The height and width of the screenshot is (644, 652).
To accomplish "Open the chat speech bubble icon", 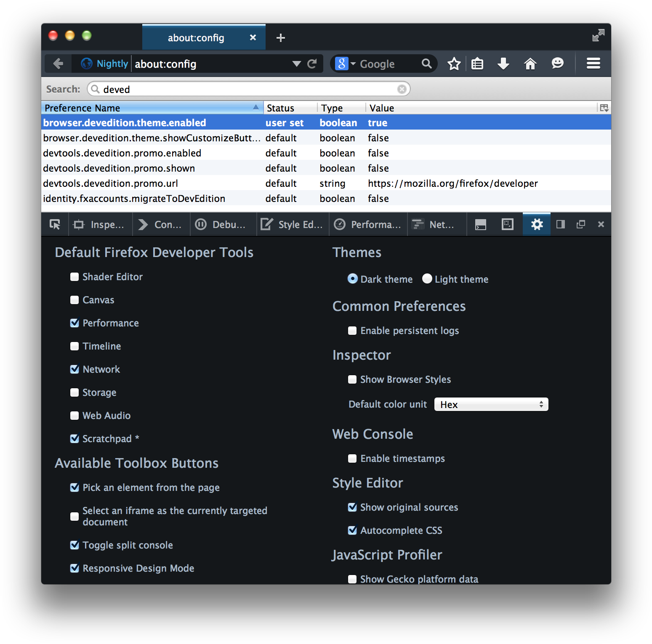I will pos(557,64).
